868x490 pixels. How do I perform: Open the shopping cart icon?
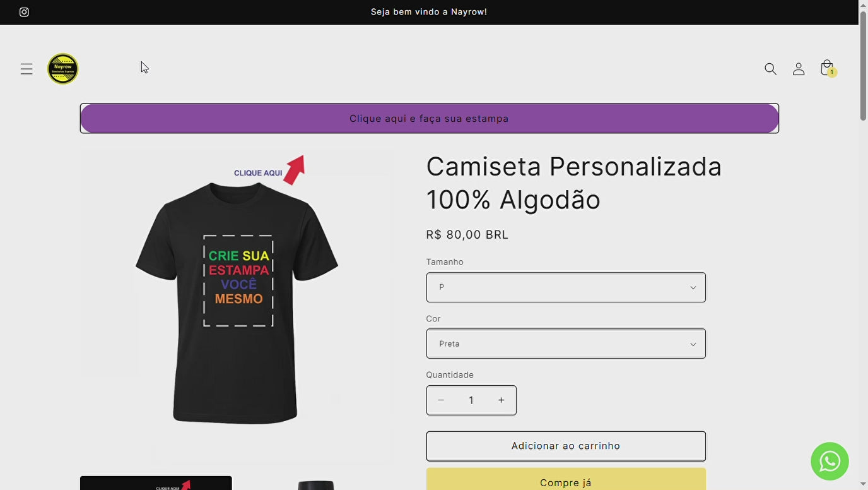pos(827,68)
